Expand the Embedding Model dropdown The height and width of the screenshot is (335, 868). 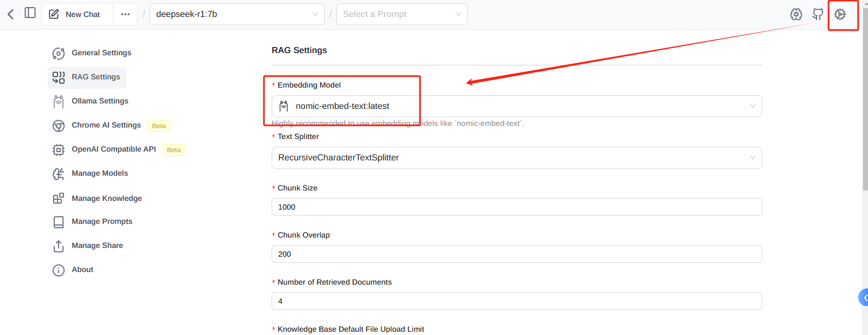pyautogui.click(x=516, y=106)
